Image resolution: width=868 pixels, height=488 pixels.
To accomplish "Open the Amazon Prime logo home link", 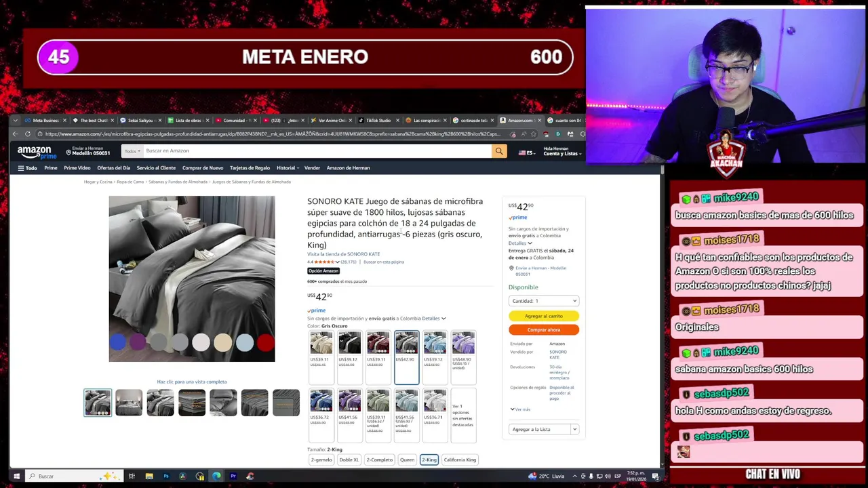I will click(37, 152).
